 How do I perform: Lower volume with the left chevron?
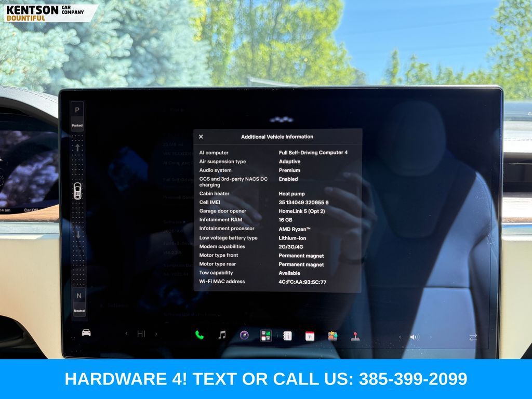400,337
